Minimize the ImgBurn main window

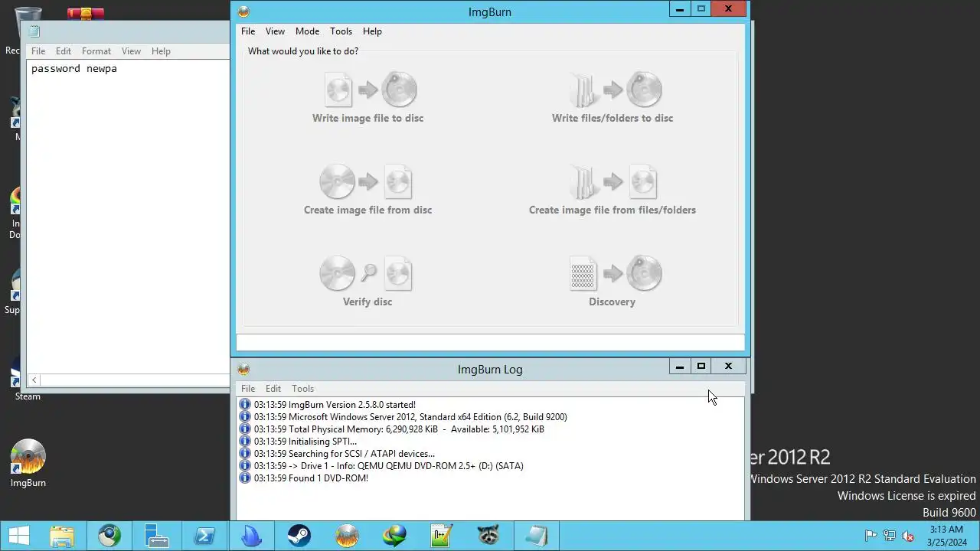679,9
